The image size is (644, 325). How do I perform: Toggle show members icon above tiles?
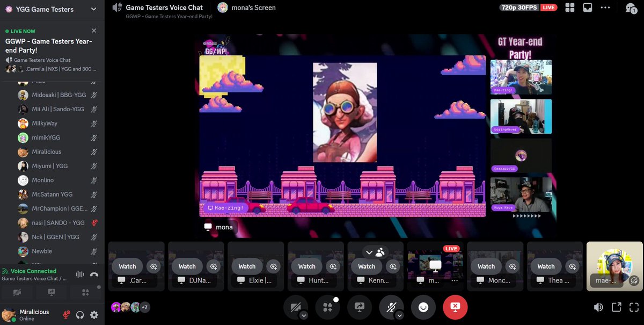[x=380, y=252]
